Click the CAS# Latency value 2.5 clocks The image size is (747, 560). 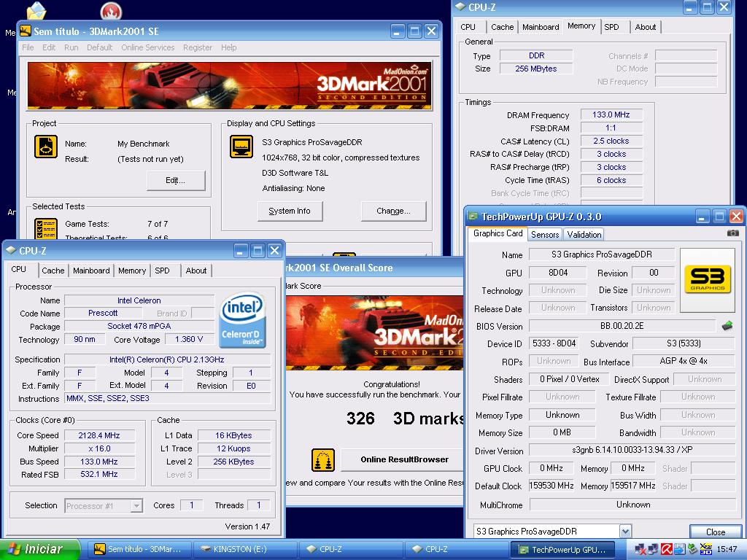click(x=611, y=141)
